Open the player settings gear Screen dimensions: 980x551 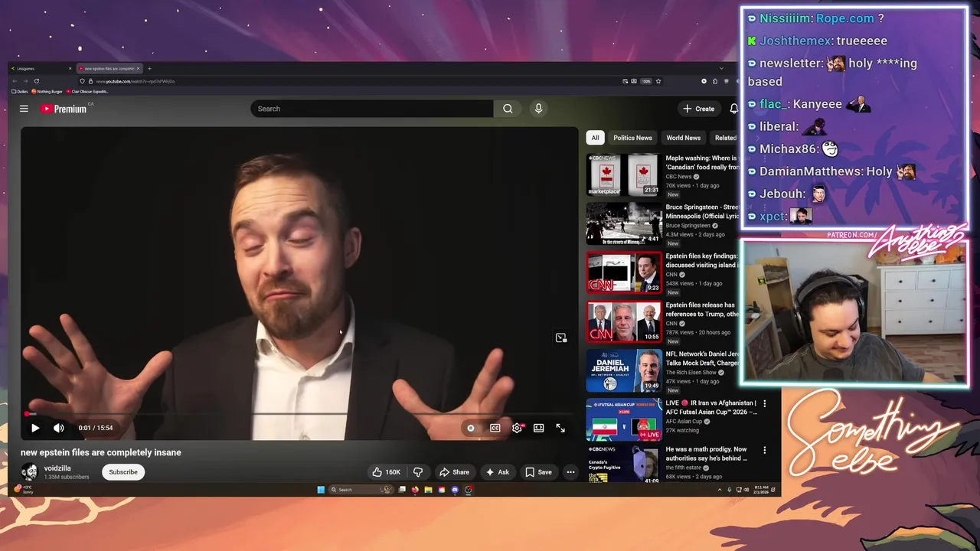click(x=517, y=428)
